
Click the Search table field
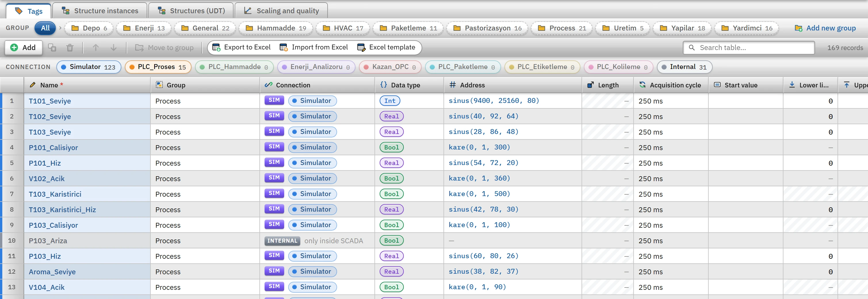[x=749, y=47]
